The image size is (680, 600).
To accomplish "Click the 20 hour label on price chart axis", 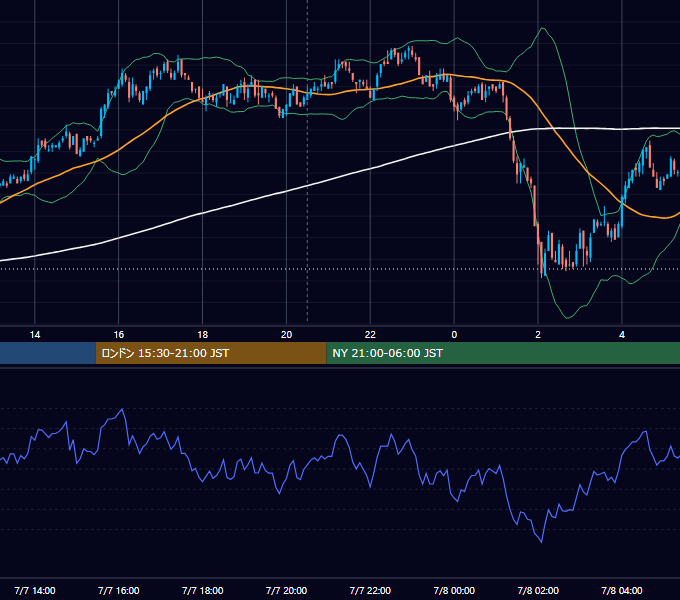I will point(286,335).
